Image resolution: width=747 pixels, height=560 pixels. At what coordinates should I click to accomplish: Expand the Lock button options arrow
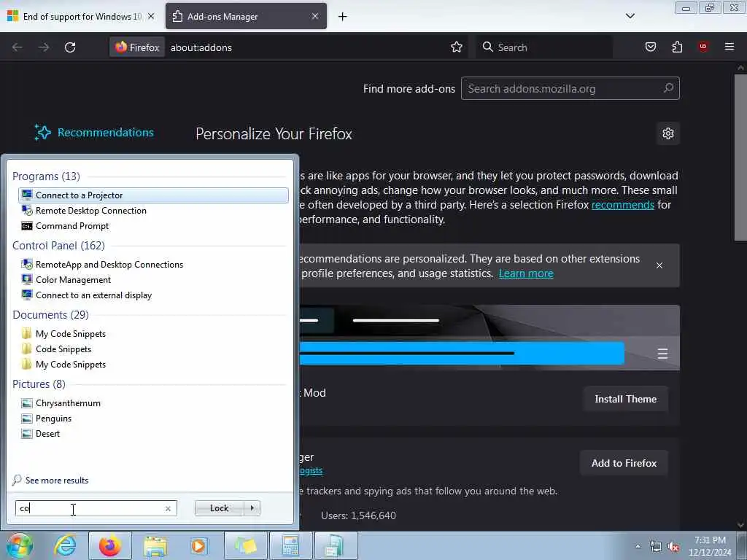[x=252, y=508]
